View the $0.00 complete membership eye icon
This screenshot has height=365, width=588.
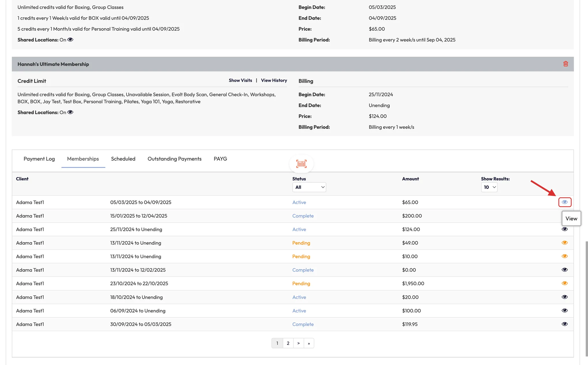[564, 270]
